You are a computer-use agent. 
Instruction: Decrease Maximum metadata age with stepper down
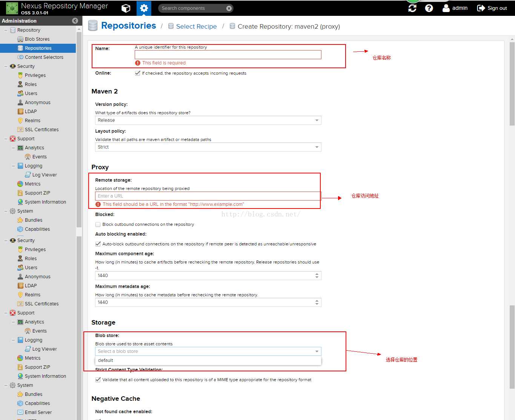coord(317,304)
